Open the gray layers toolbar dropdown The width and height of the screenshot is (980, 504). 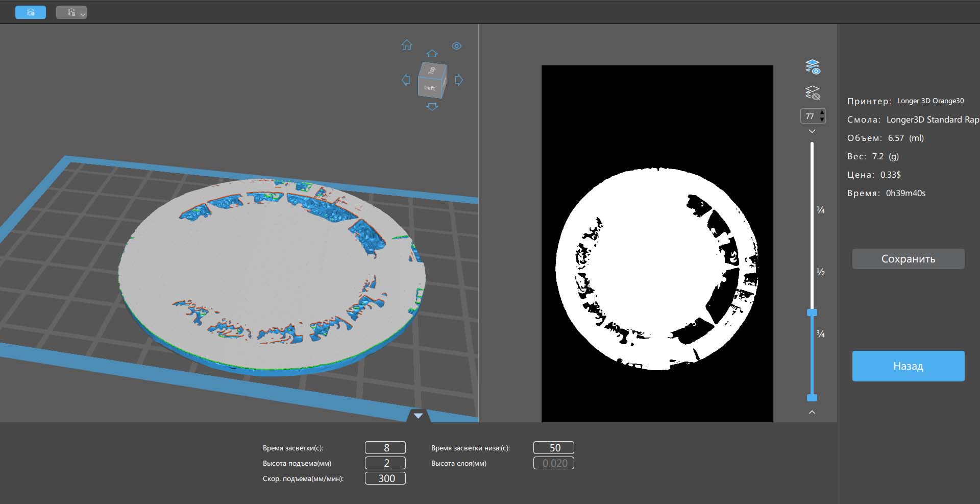71,12
